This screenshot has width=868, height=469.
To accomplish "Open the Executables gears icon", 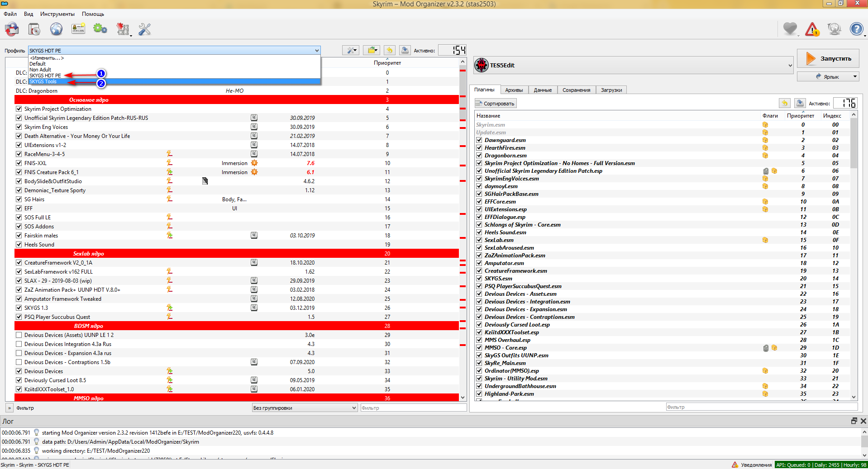I will [100, 29].
